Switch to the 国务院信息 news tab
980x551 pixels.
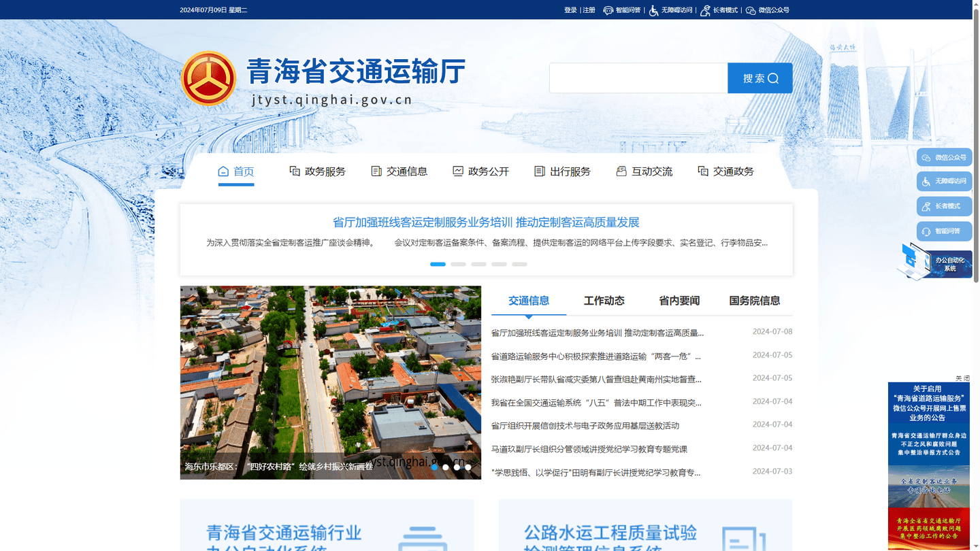(x=755, y=301)
